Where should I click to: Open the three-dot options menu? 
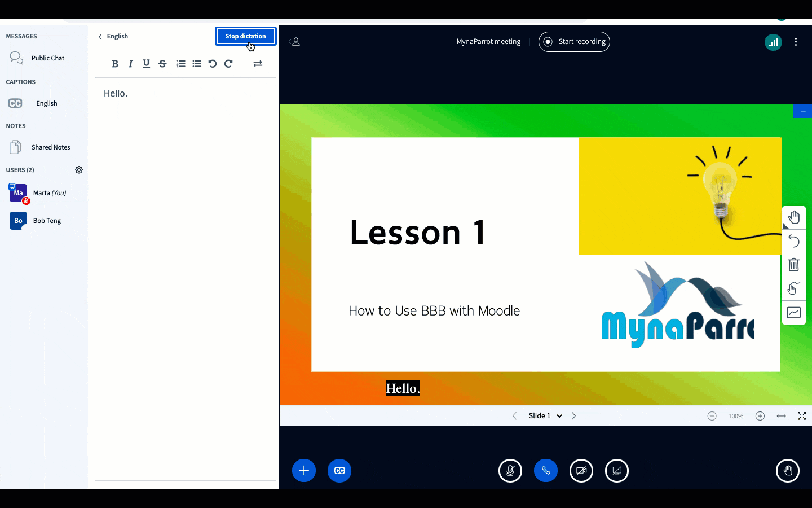click(x=796, y=42)
